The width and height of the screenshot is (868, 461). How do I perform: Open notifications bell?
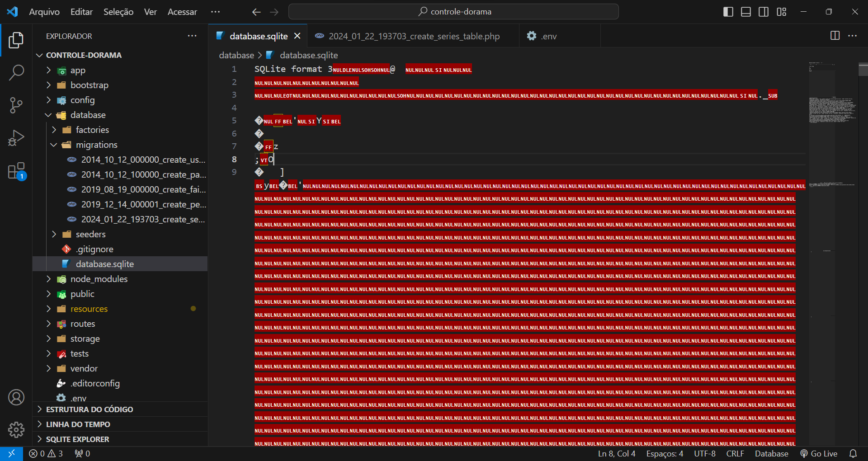point(853,453)
